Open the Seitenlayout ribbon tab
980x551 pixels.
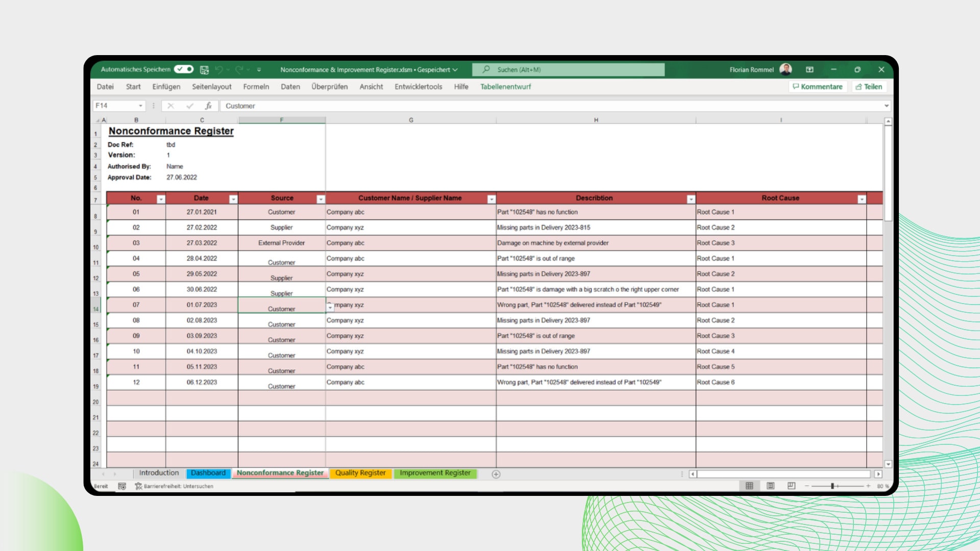212,87
